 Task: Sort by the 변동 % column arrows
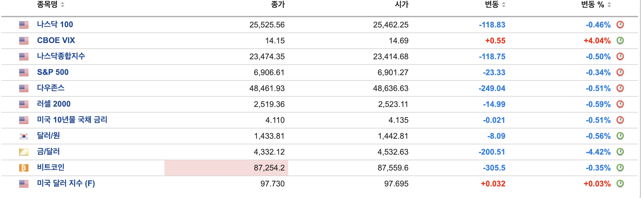pyautogui.click(x=609, y=5)
